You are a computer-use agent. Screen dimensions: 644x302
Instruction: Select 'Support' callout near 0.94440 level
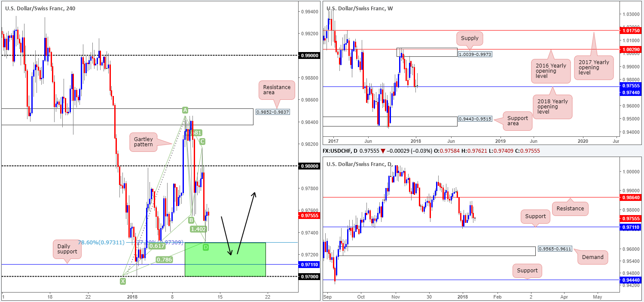pyautogui.click(x=527, y=271)
